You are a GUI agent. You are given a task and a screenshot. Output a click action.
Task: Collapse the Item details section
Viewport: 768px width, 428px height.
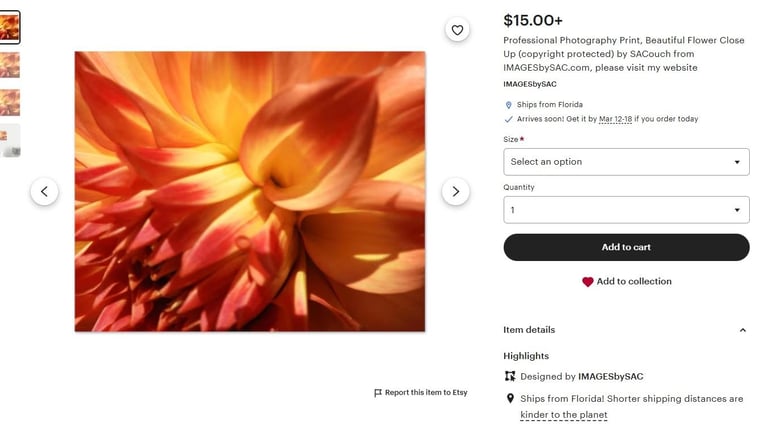[x=742, y=330]
